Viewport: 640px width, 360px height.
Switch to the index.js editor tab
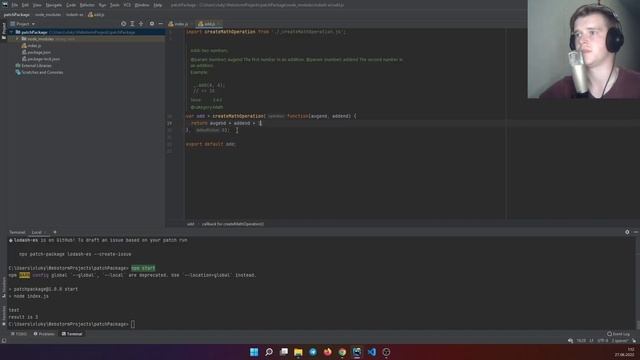pyautogui.click(x=178, y=24)
